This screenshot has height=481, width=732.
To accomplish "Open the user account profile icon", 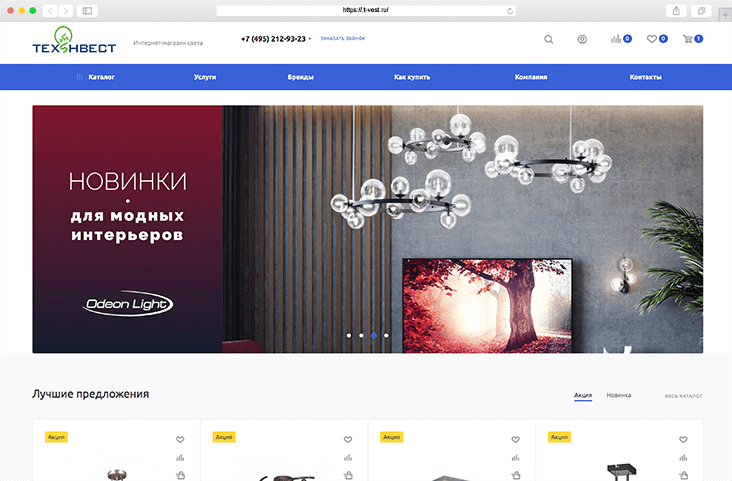I will [x=582, y=40].
